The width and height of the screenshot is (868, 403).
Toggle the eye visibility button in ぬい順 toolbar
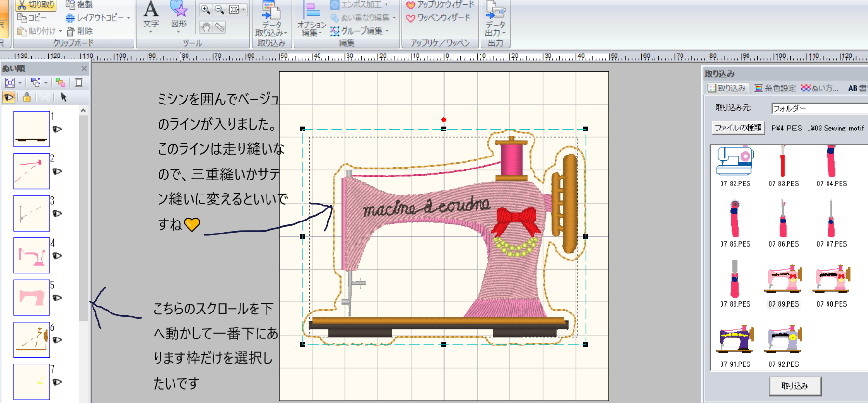click(9, 97)
